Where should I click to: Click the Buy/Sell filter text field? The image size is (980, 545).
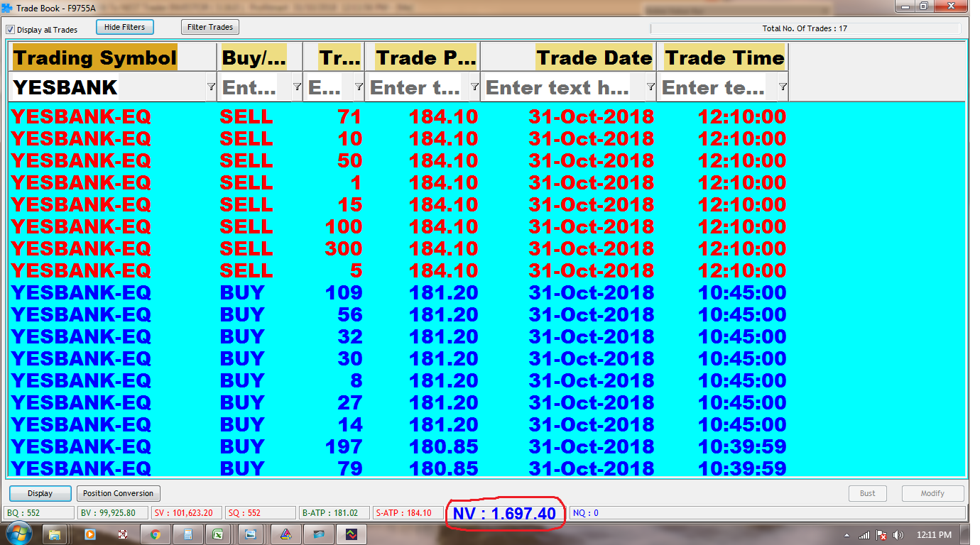coord(254,87)
